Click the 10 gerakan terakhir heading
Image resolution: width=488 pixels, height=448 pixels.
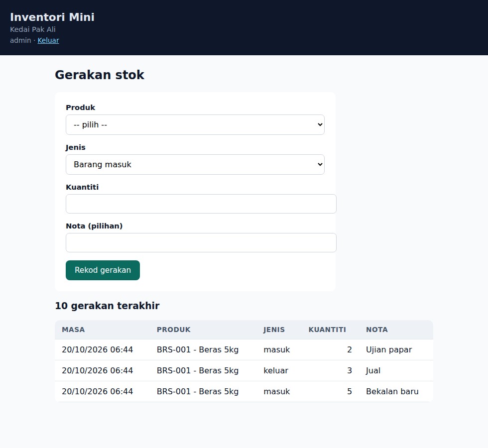coord(107,306)
